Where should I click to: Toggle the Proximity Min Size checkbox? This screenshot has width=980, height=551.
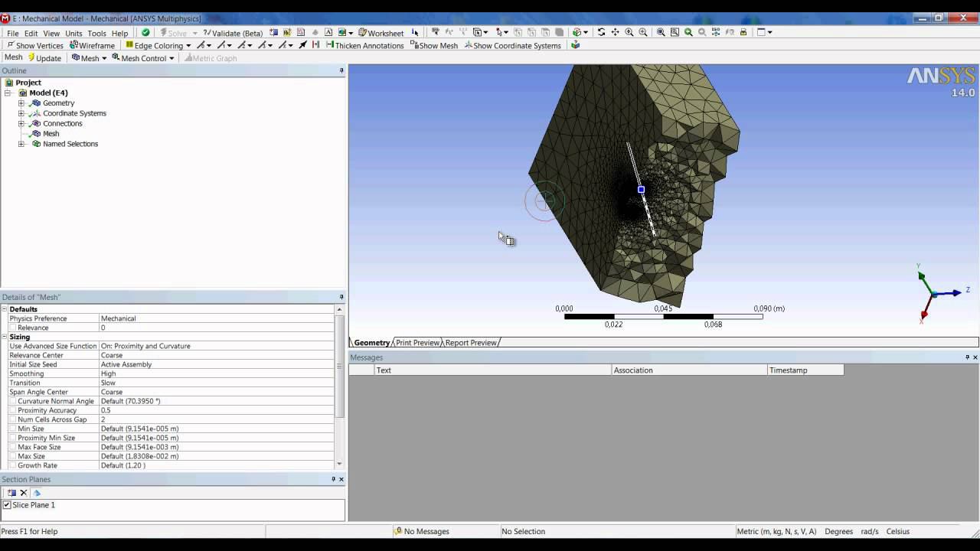coord(13,438)
